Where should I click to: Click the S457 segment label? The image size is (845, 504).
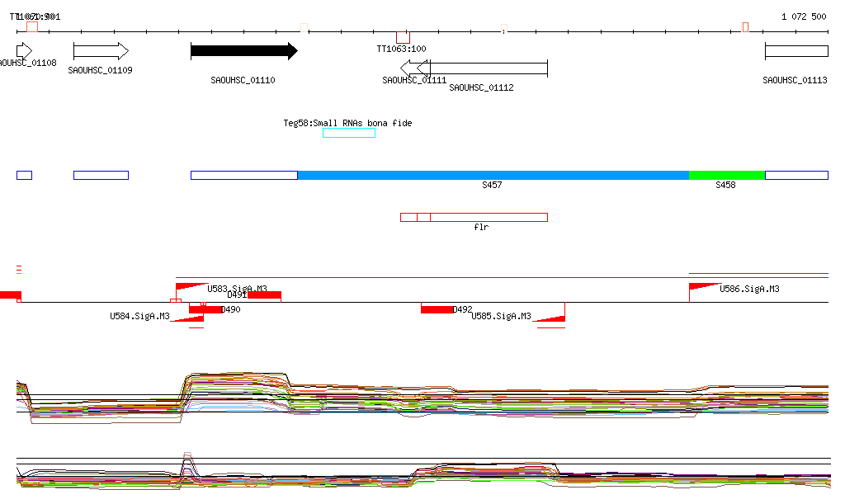point(492,186)
